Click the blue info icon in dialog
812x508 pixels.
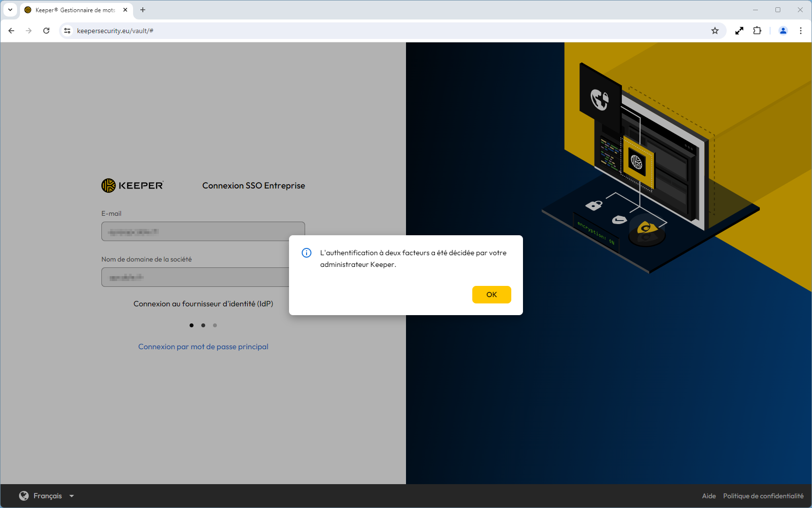[x=307, y=253]
